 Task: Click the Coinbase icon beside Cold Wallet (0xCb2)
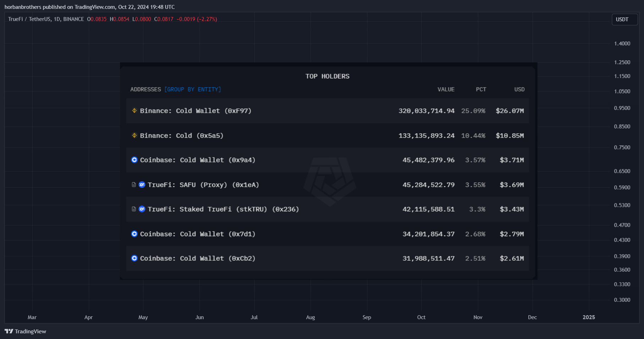click(134, 259)
